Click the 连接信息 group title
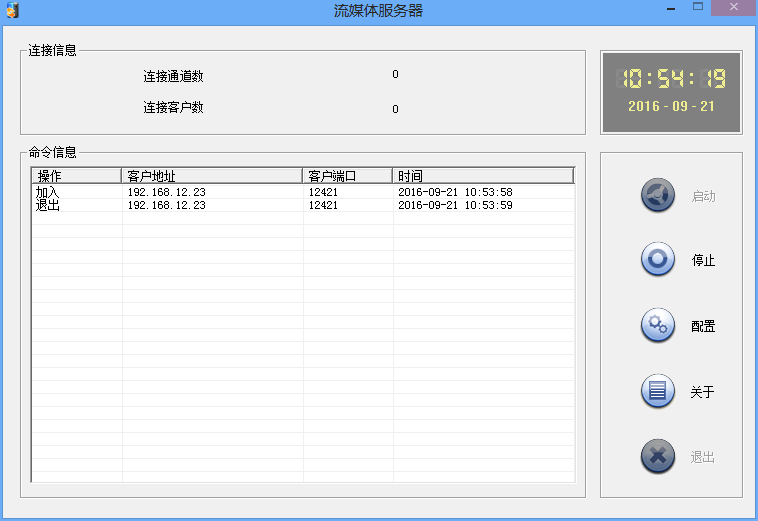Viewport: 758px width, 521px height. click(52, 50)
